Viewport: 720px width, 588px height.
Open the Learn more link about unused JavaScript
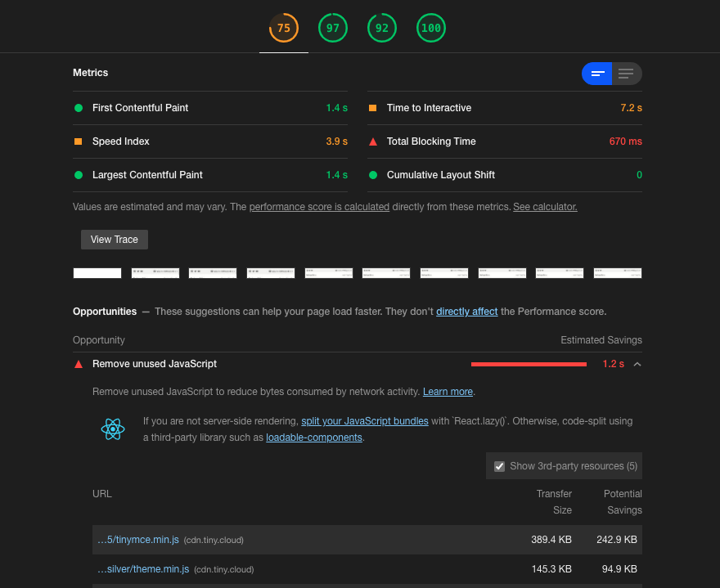click(448, 392)
